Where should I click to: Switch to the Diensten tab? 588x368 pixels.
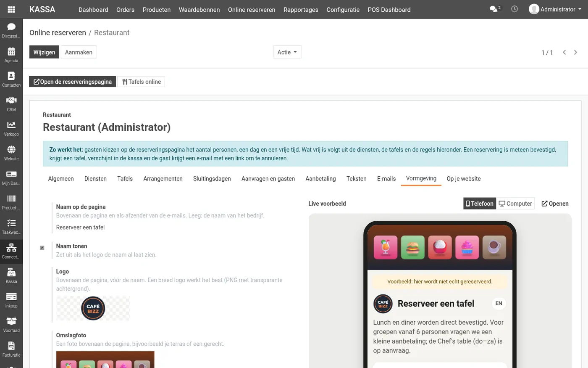pos(95,179)
